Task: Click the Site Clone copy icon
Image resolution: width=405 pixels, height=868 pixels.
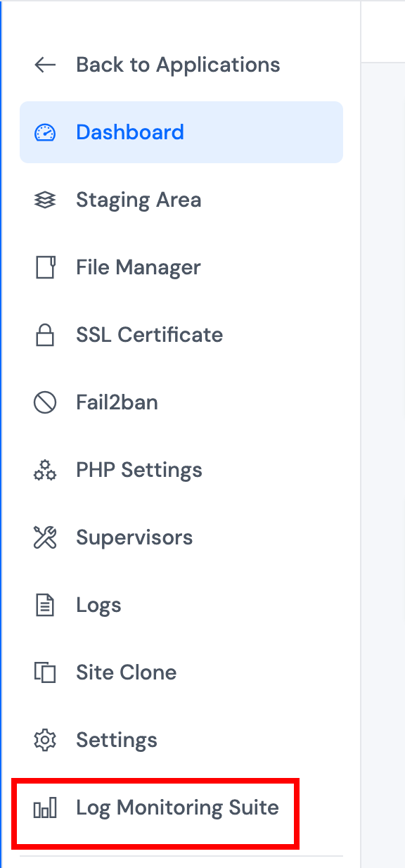Action: pyautogui.click(x=45, y=672)
